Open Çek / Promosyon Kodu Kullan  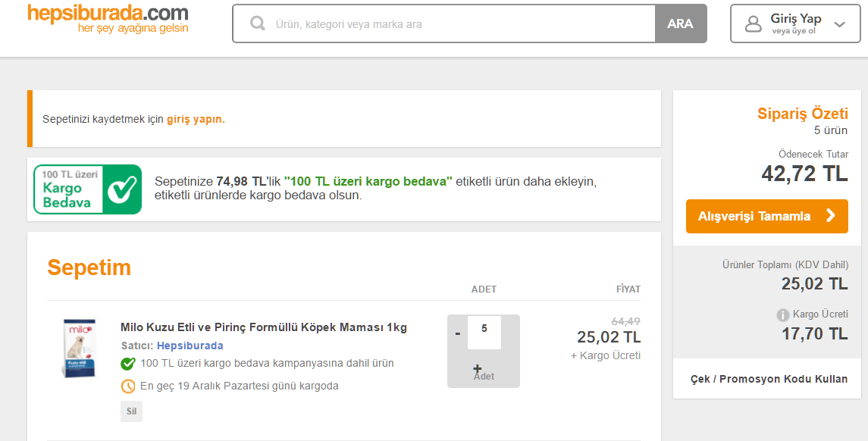coord(769,379)
